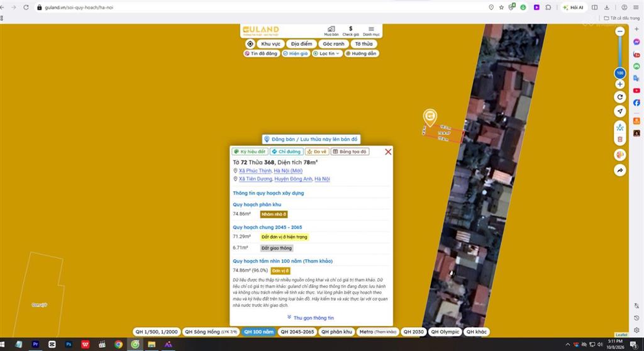Select the measure drawing tool icon

[619, 128]
